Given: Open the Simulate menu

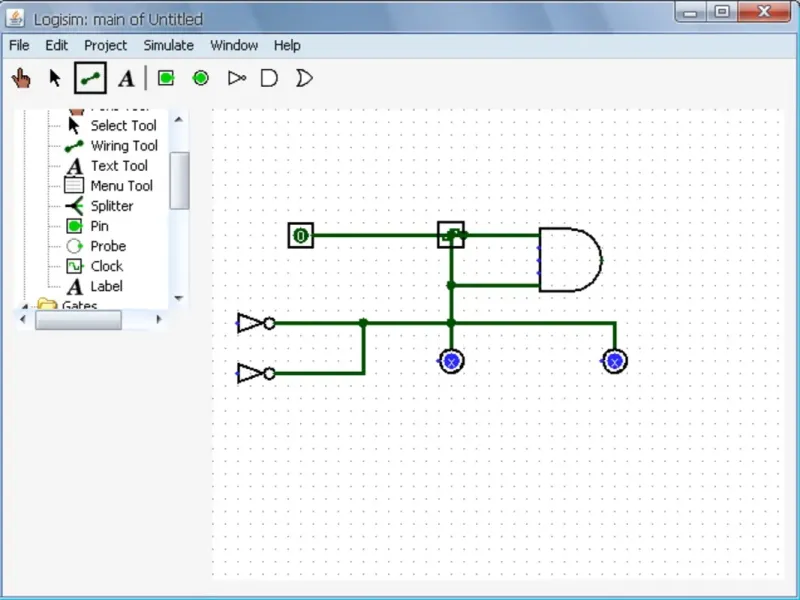Looking at the screenshot, I should [168, 45].
